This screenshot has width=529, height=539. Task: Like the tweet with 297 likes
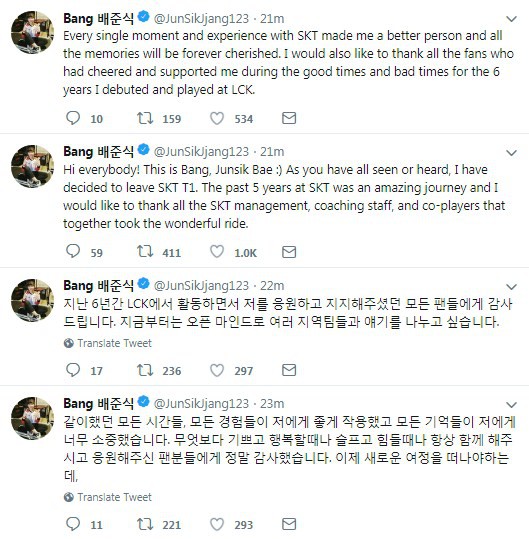point(217,370)
